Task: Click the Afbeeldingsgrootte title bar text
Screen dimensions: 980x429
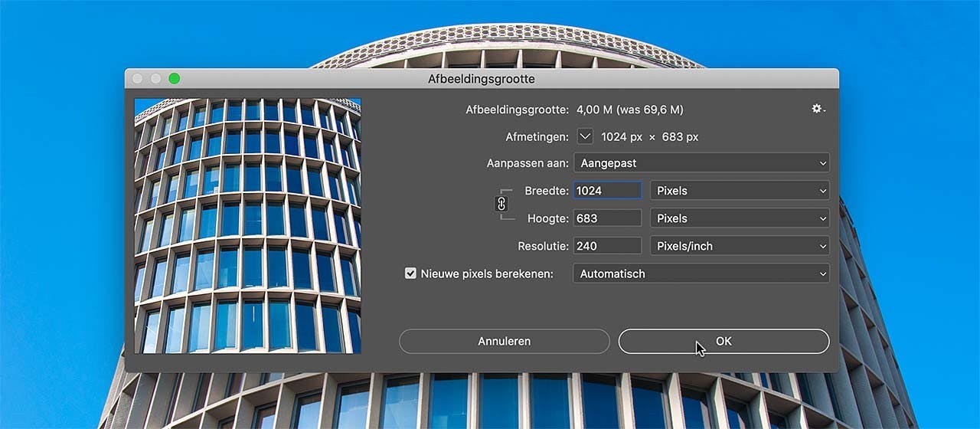Action: coord(482,79)
